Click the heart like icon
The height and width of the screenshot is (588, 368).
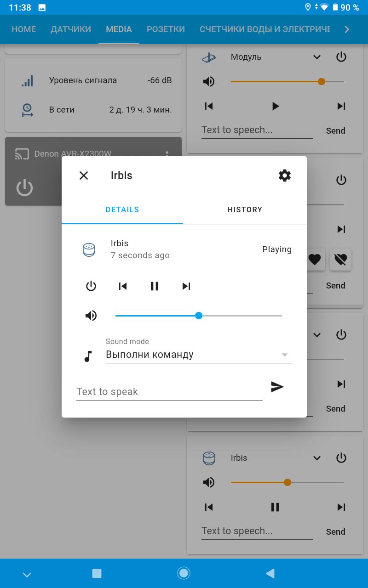[315, 260]
